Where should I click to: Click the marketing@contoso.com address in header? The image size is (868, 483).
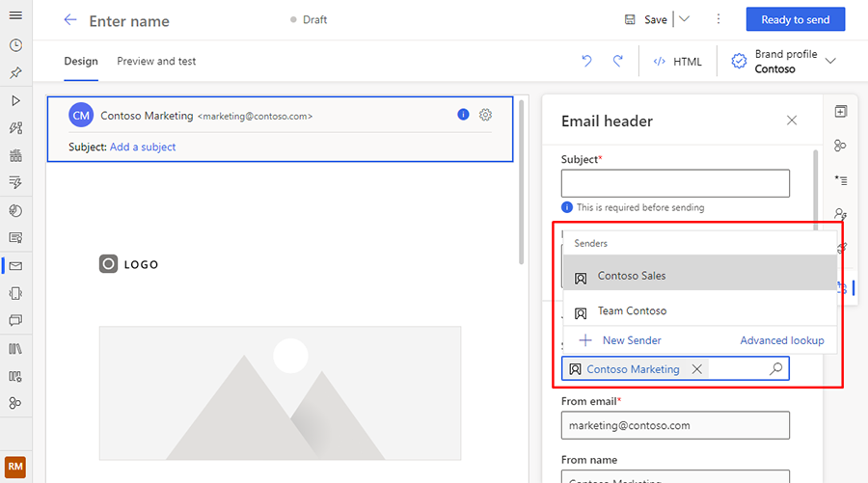[x=255, y=117]
